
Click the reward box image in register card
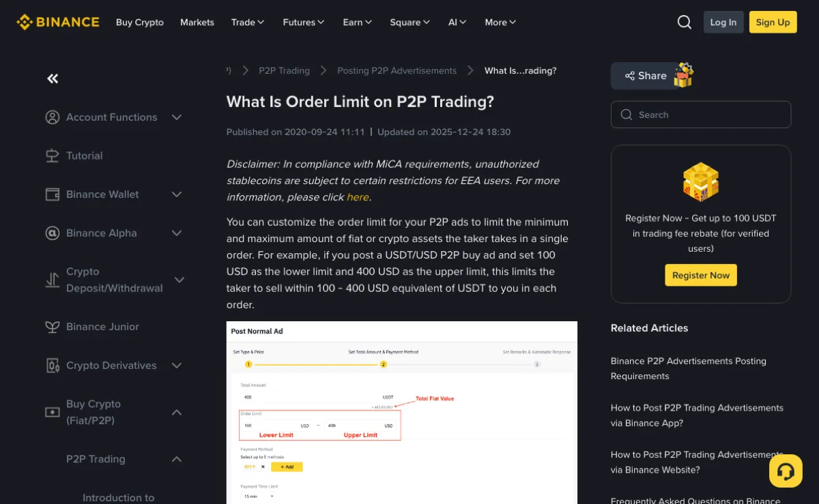pos(701,182)
